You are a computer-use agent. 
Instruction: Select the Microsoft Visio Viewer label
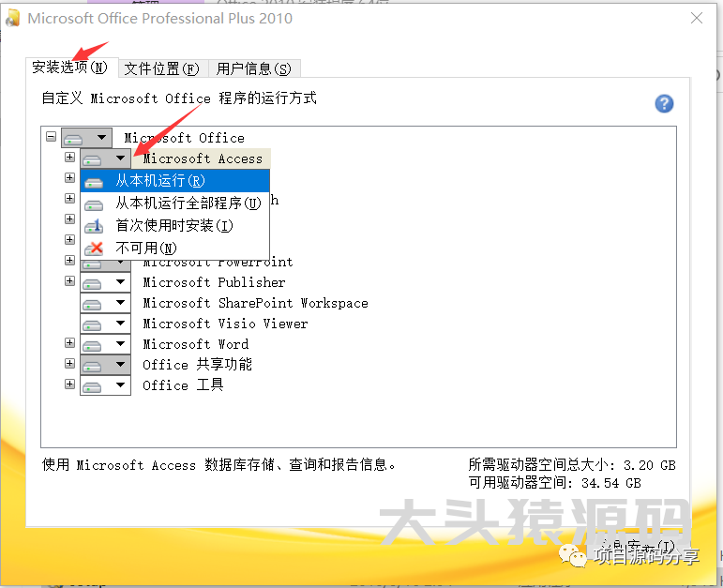pos(225,324)
